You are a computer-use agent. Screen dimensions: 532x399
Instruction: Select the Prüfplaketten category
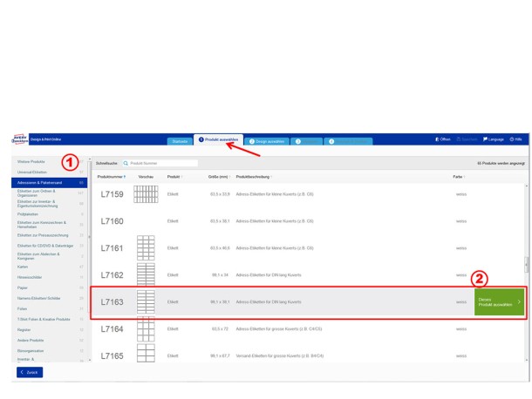click(49, 214)
